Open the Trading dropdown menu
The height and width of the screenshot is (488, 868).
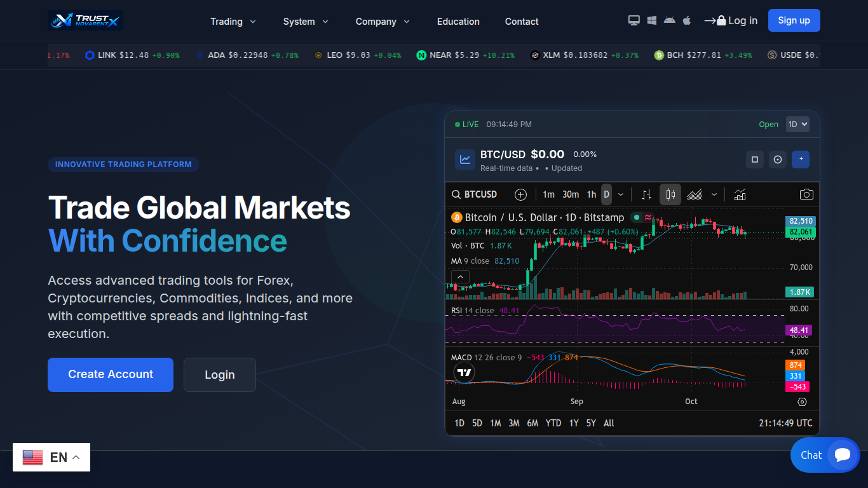tap(233, 22)
